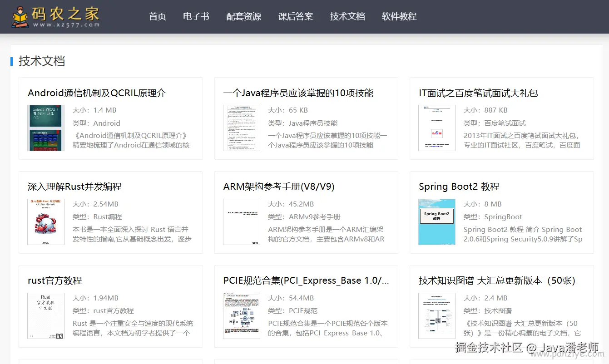Screen dimensions: 609x364
Task: Click the Android通信机制 description paragraph
Action: pos(131,140)
